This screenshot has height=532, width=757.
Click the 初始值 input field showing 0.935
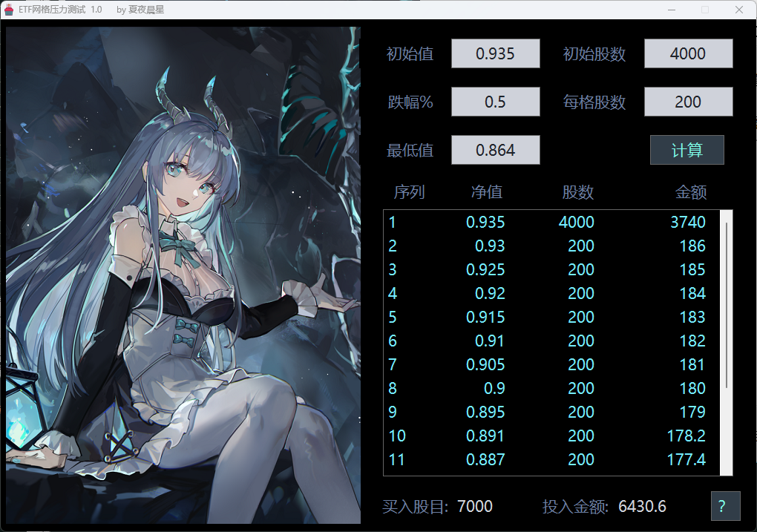[495, 53]
